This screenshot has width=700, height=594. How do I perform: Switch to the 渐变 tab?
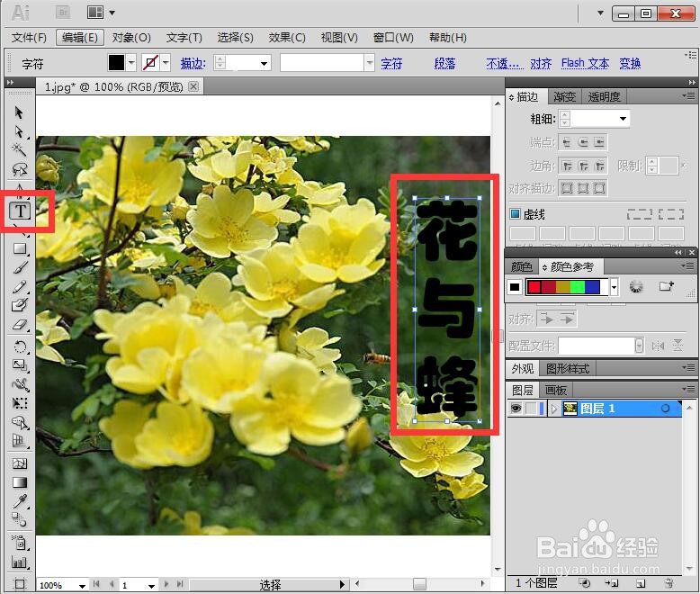pos(564,96)
